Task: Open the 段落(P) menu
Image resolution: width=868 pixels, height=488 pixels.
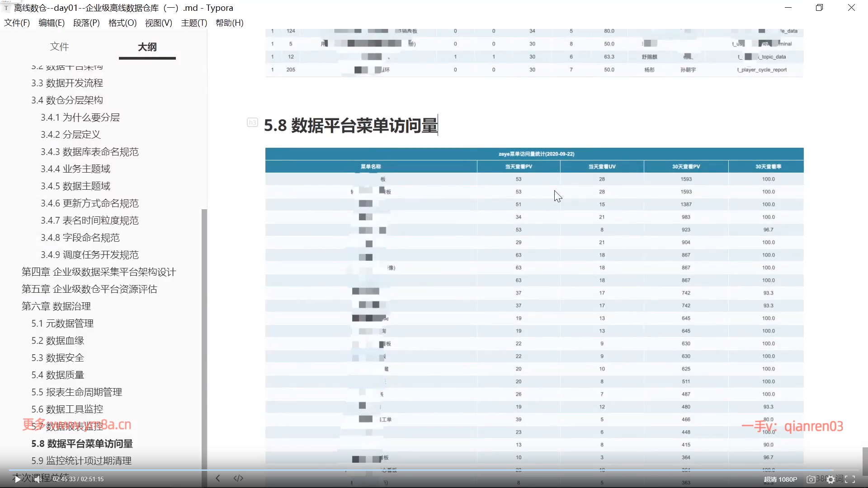Action: [x=86, y=23]
